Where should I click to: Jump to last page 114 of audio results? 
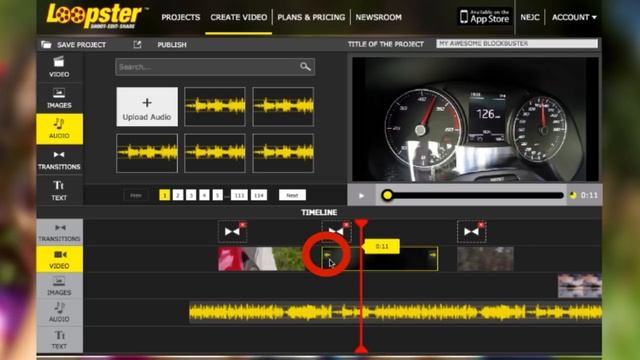[259, 195]
